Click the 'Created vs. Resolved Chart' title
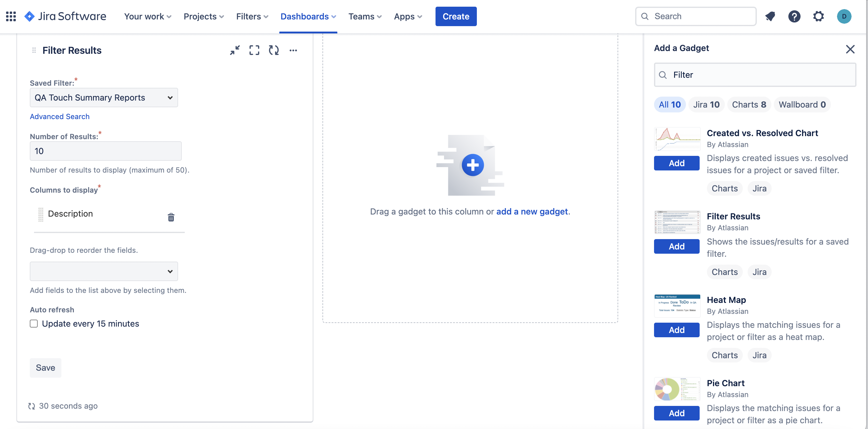The width and height of the screenshot is (868, 429). [x=762, y=133]
